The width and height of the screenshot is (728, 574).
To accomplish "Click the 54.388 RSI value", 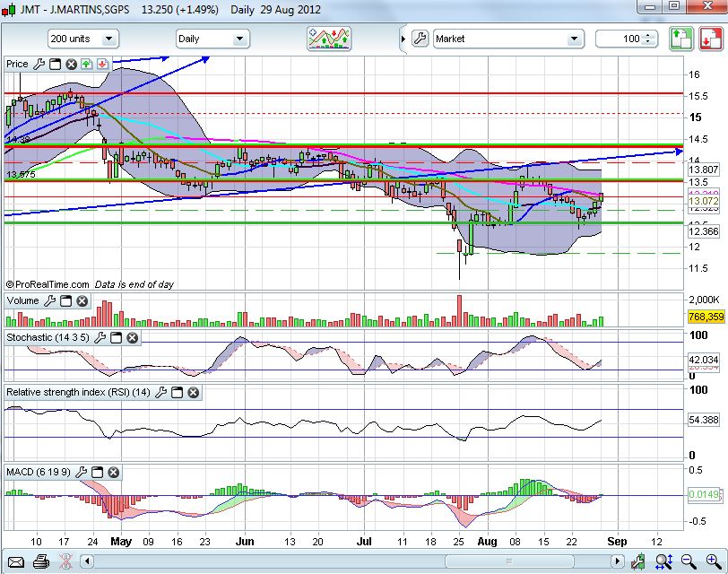I will [x=704, y=420].
